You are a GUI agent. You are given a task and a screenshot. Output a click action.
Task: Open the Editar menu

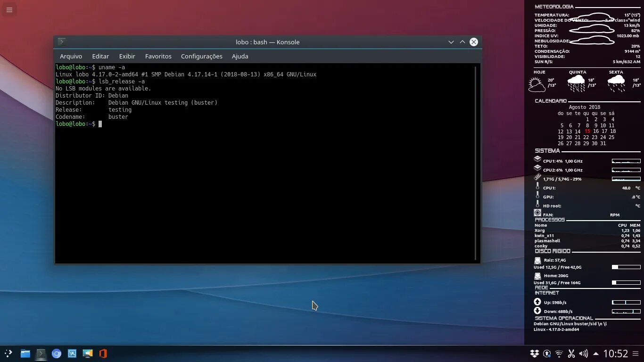(x=100, y=56)
